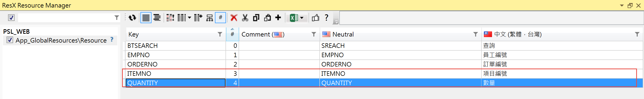Cut selected entry with scissors icon
The width and height of the screenshot is (644, 99).
click(x=245, y=18)
